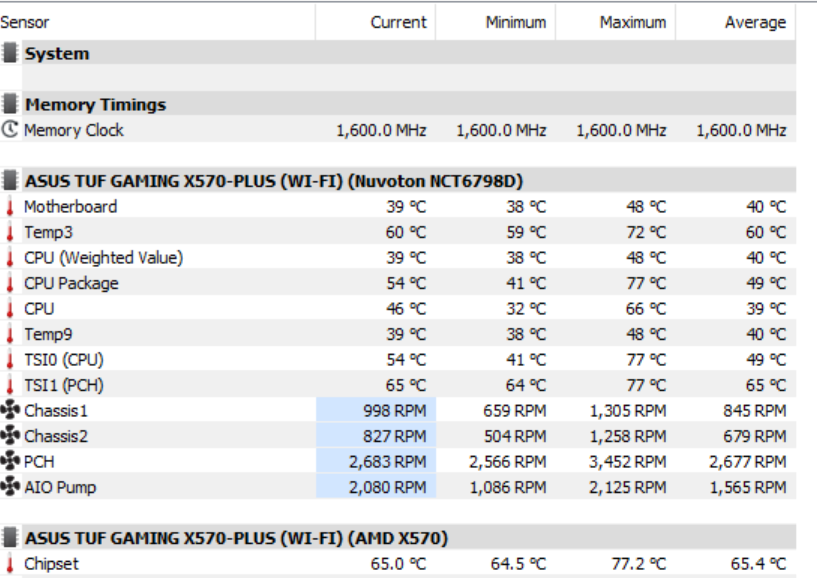Screen dimensions: 817x578
Task: Click PCH current value 2,683 RPM
Action: (387, 462)
